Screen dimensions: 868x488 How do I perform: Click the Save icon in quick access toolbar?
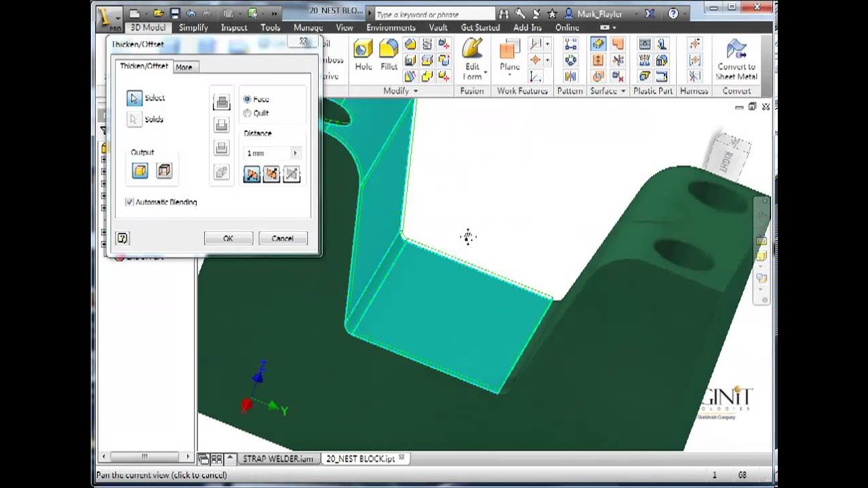175,13
